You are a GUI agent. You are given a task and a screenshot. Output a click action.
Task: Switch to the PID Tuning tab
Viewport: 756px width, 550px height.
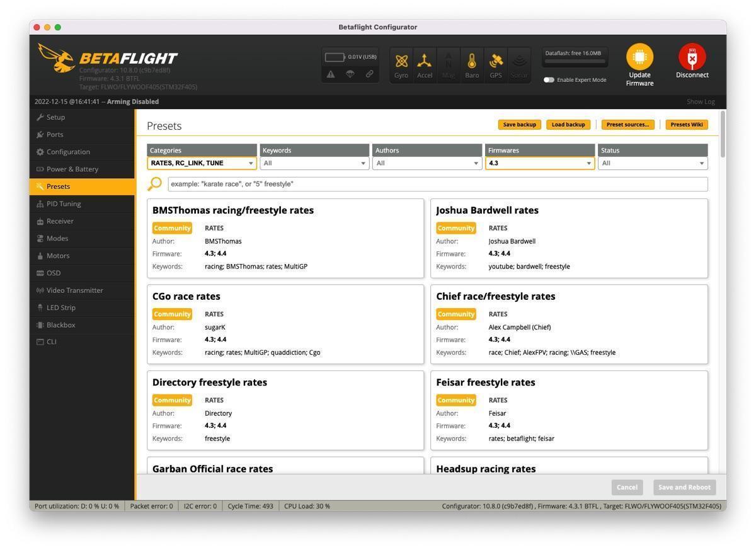[82, 203]
